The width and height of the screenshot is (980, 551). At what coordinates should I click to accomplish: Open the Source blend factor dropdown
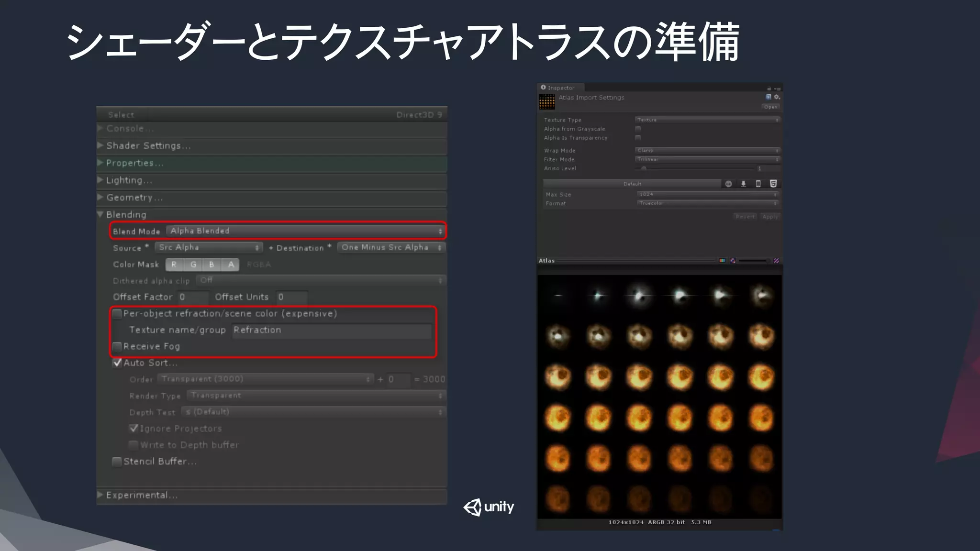pyautogui.click(x=209, y=247)
